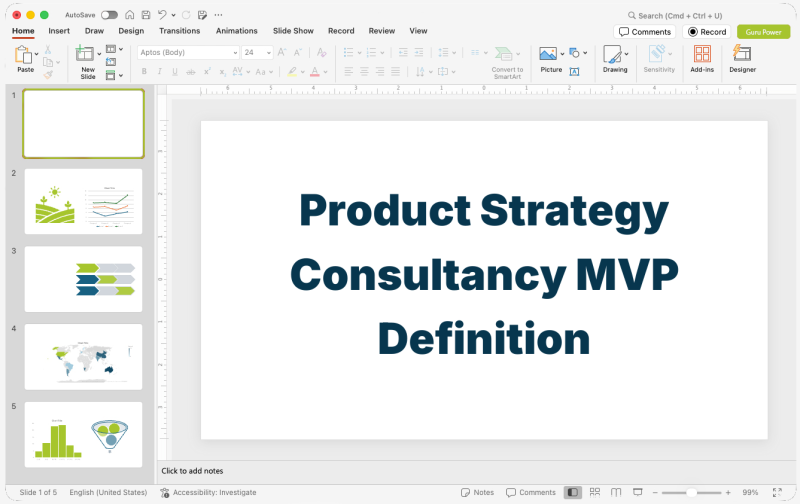Toggle subscript formatting

pos(222,72)
